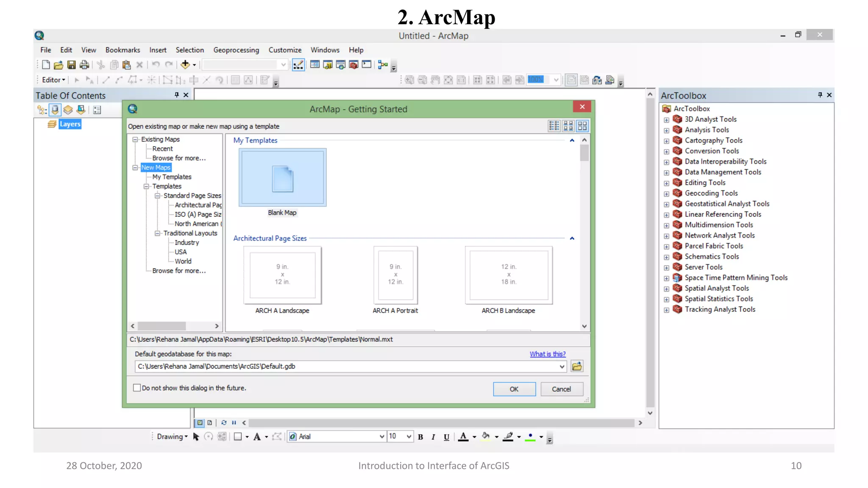
Task: Select 'Browse for more...' under Existing Maps
Action: (179, 158)
